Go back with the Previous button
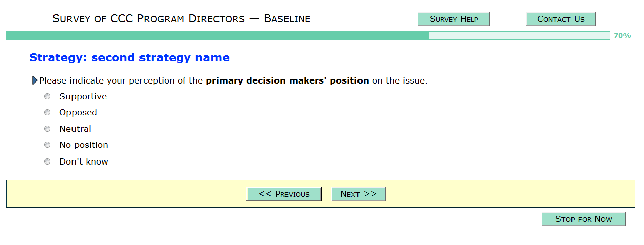This screenshot has width=644, height=245. point(284,194)
